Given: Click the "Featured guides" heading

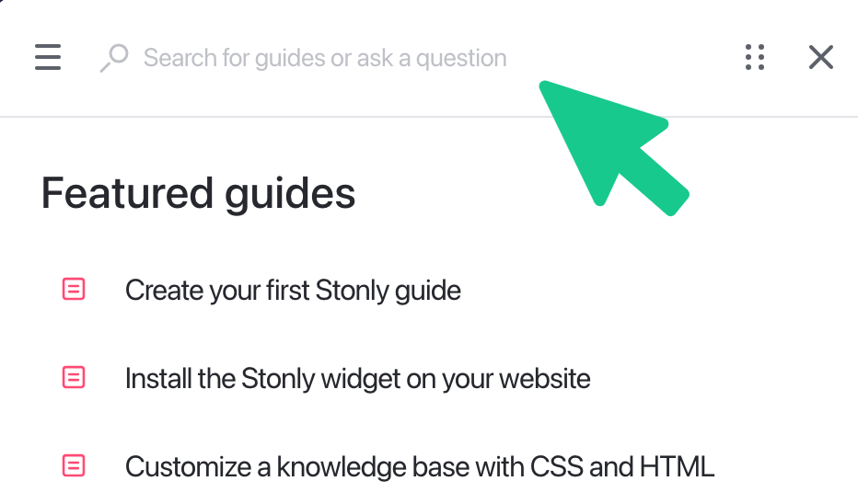Looking at the screenshot, I should click(199, 194).
